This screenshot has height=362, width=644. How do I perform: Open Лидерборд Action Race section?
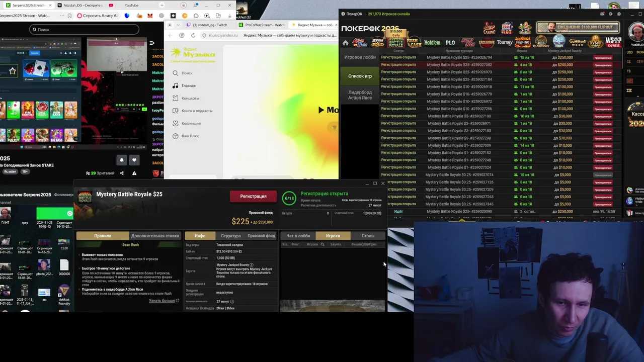pos(360,95)
